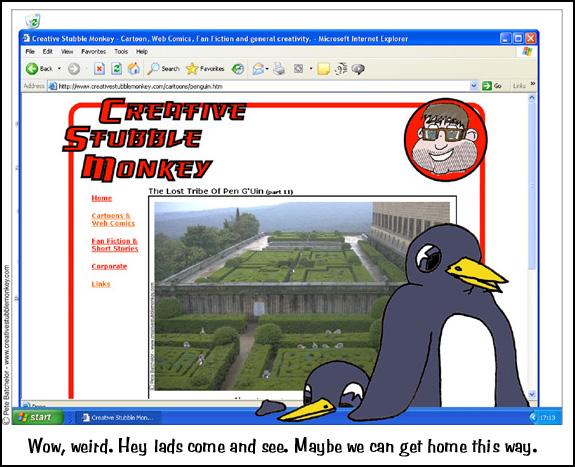Viewport: 575px width, 467px height.
Task: Follow the Cartoons & Web Comics link
Action: coord(113,219)
